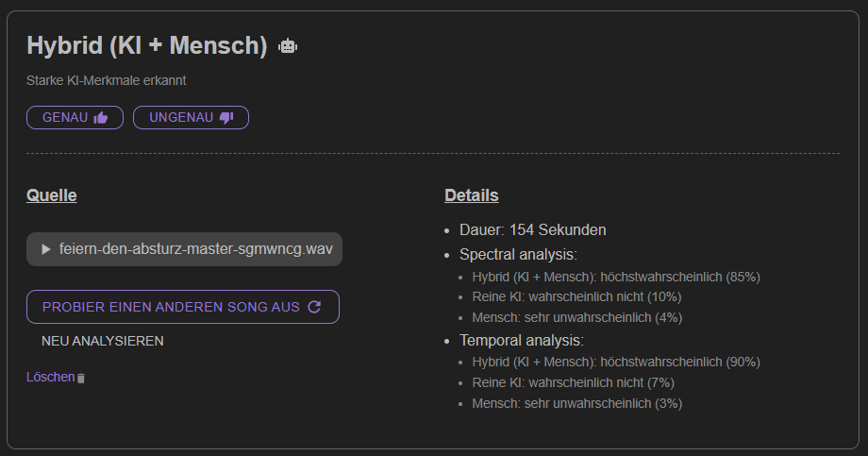Click PROBIER EINEN ANDEREN SONG AUS button
The height and width of the screenshot is (456, 868).
[183, 307]
